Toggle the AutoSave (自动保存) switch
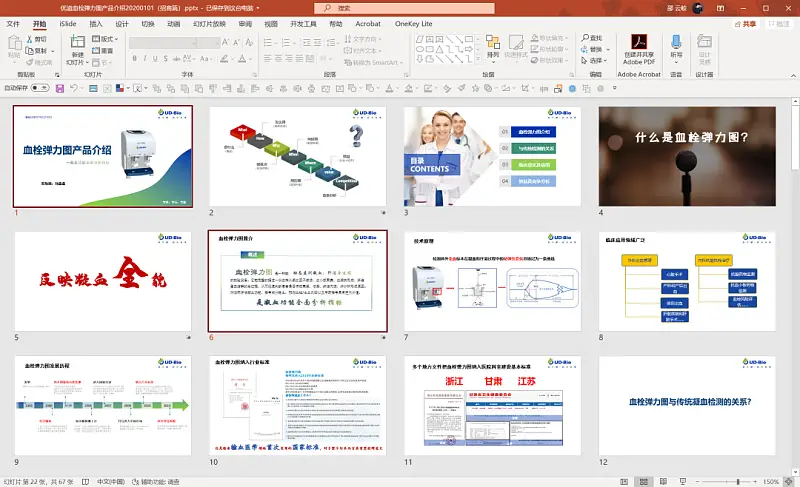Screen dimensions: 800x487 point(39,88)
